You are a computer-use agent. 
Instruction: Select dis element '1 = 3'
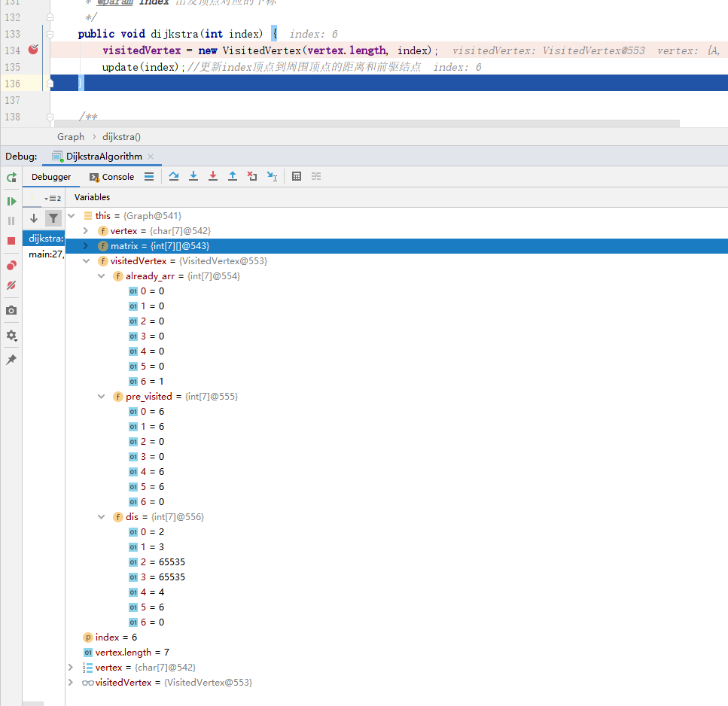(397, 546)
